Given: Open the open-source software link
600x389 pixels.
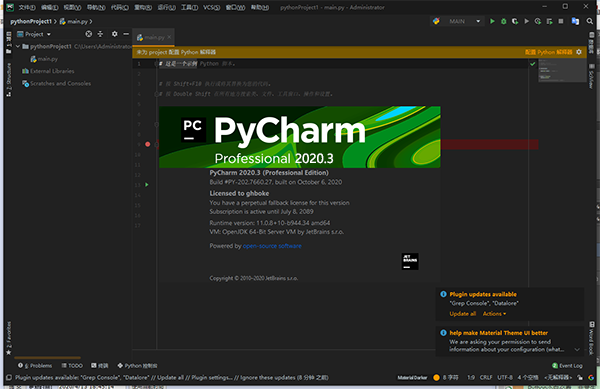Looking at the screenshot, I should 272,246.
